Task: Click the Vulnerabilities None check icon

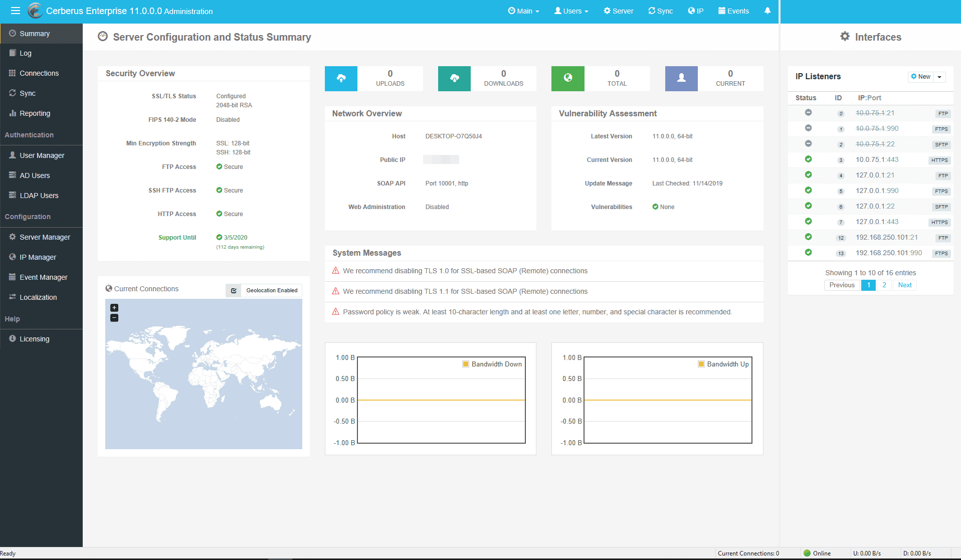Action: (655, 207)
